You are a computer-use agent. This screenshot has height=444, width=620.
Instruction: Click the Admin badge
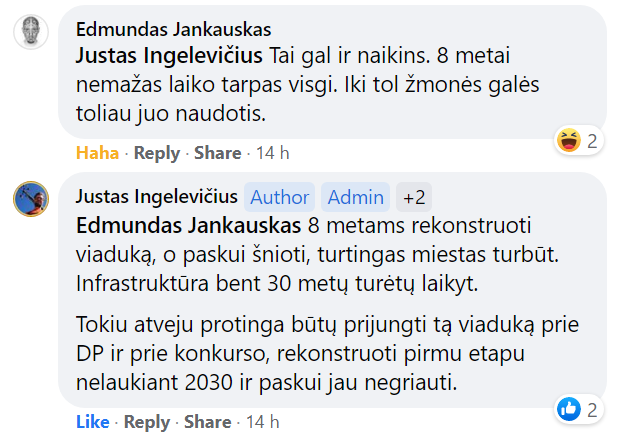click(355, 196)
